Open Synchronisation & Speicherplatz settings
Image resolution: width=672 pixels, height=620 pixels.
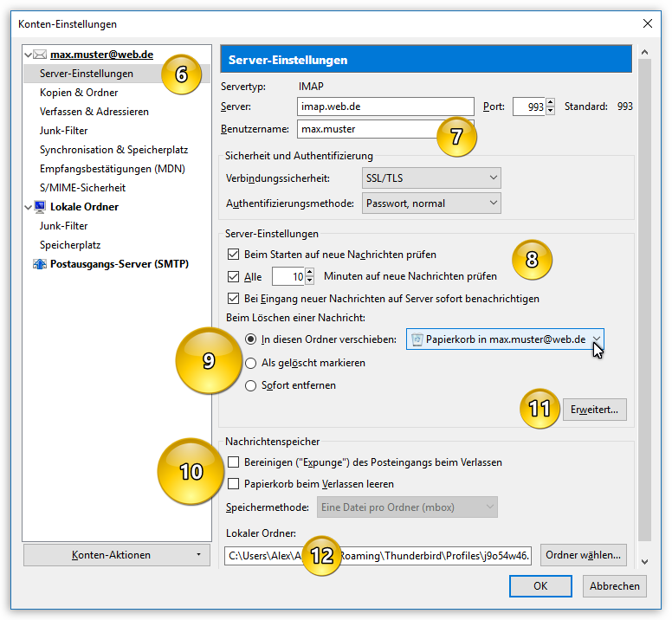[114, 150]
